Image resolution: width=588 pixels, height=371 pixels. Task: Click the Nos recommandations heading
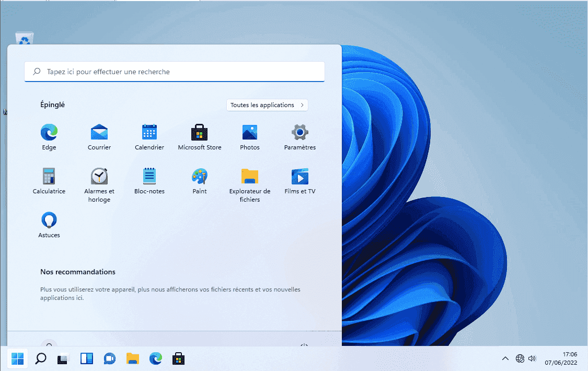(x=78, y=272)
